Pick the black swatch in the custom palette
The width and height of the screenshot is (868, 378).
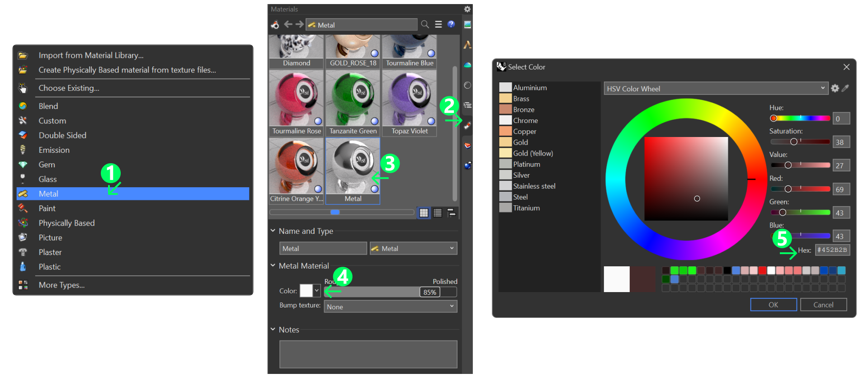(727, 270)
